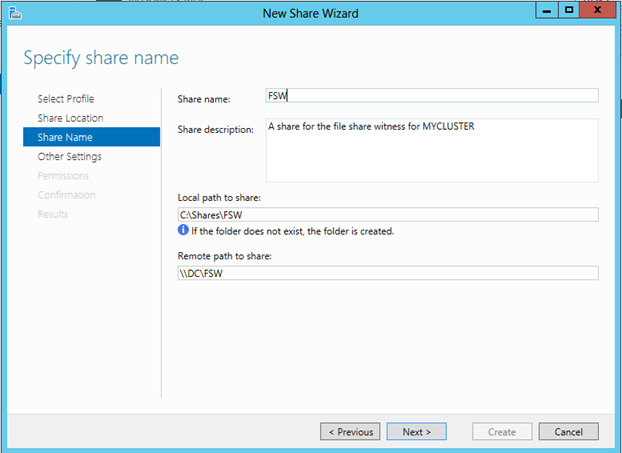Click the greyed-out Permissions step
Viewport: 622px width, 453px height.
pos(62,176)
